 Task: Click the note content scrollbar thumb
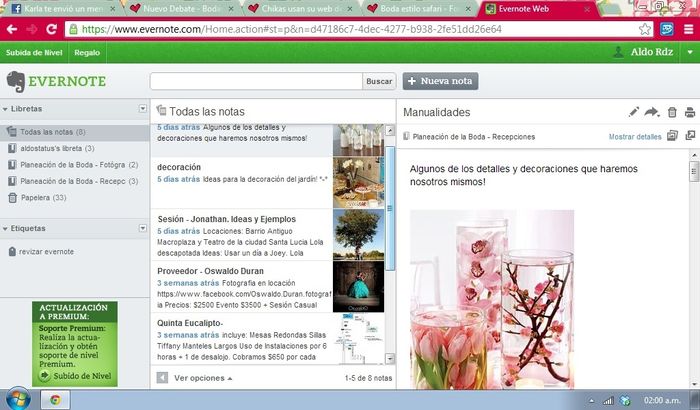click(x=694, y=172)
